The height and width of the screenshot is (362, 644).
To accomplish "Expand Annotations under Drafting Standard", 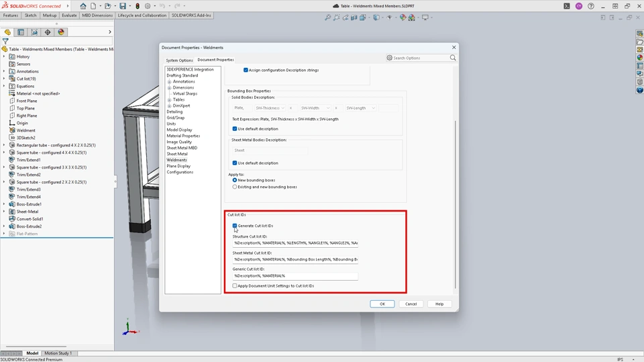I will point(169,81).
